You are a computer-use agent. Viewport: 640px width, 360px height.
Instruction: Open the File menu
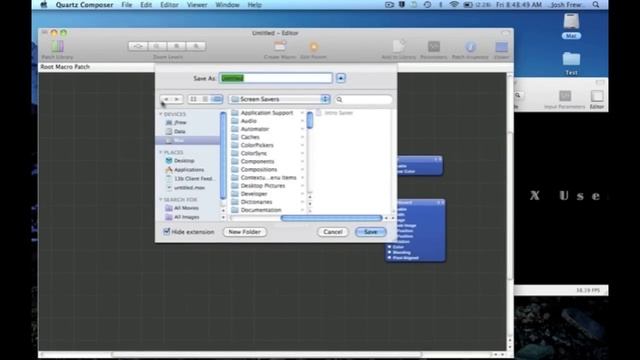point(127,5)
